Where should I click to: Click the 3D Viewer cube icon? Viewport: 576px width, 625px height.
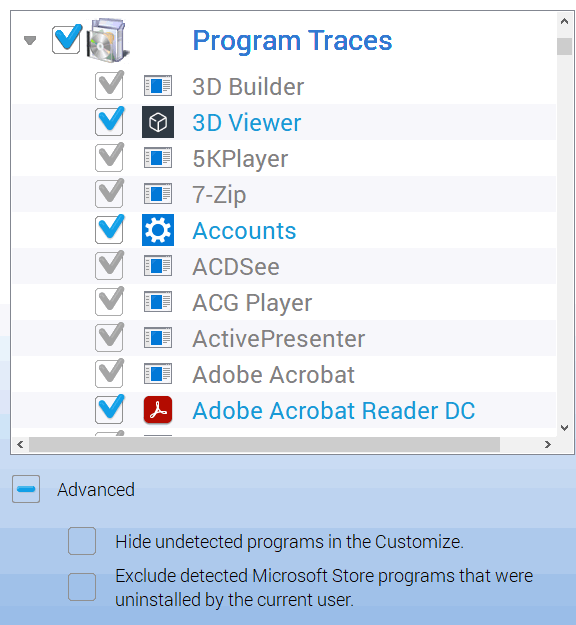coord(158,122)
